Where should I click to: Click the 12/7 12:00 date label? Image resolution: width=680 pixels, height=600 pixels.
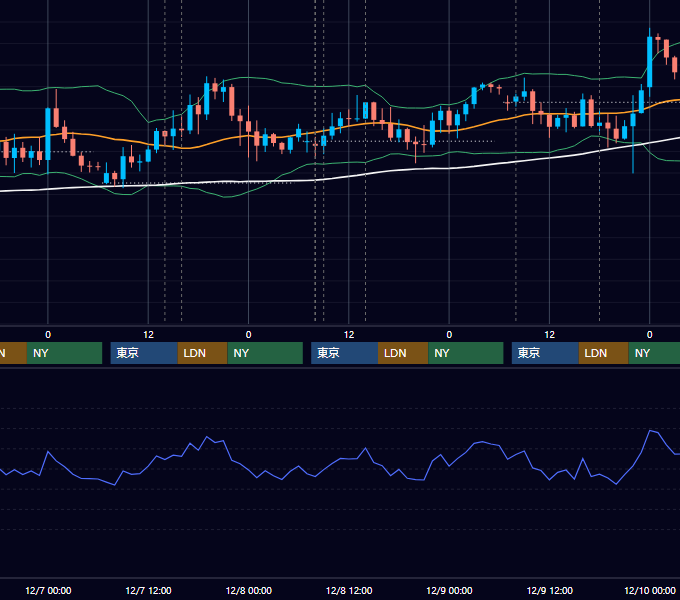coord(148,590)
